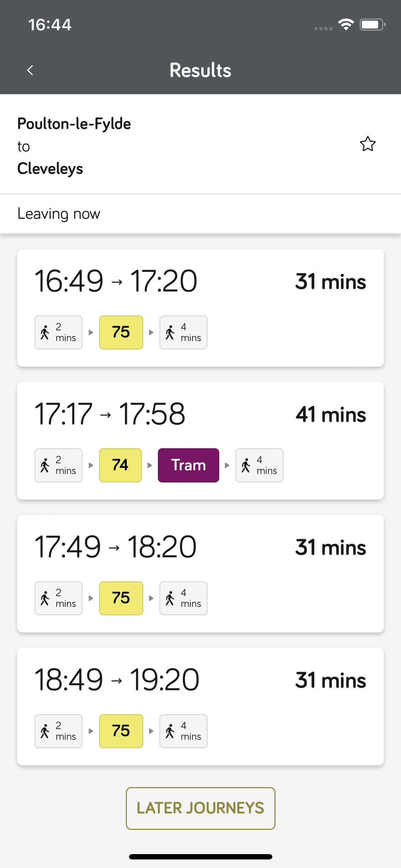Image resolution: width=401 pixels, height=868 pixels.
Task: Tap 2 mins walk badge in 18:49 journey
Action: (x=58, y=731)
